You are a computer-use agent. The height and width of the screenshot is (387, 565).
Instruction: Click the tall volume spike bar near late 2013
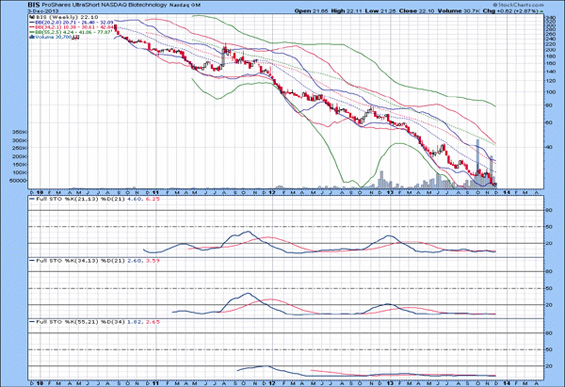478,164
